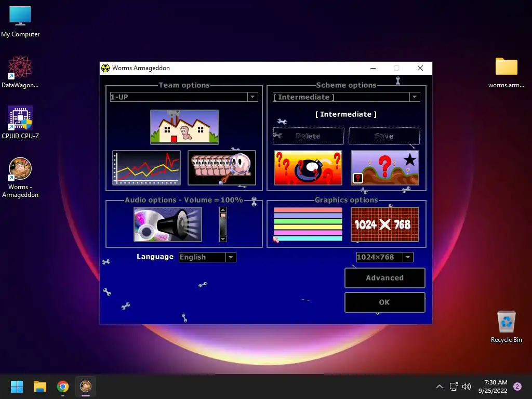Open CPUID CPU-Z desktop shortcut

point(20,123)
